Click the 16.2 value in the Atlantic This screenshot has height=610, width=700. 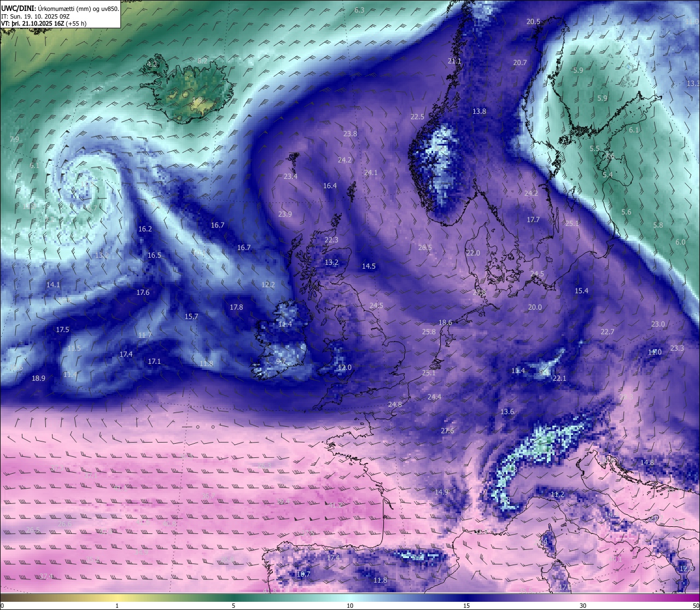click(x=145, y=229)
